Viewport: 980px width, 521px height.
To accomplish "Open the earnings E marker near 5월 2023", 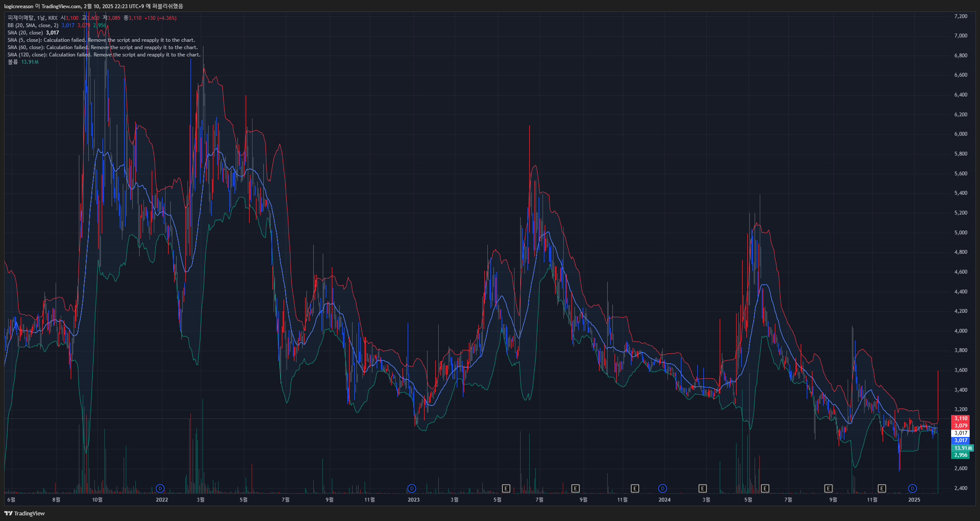I will [506, 488].
